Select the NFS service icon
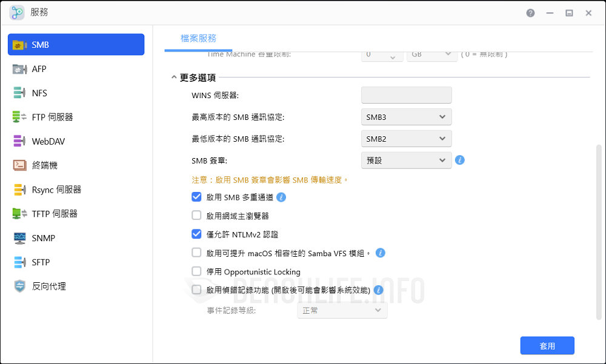Viewport: 606px width, 364px height. click(20, 93)
